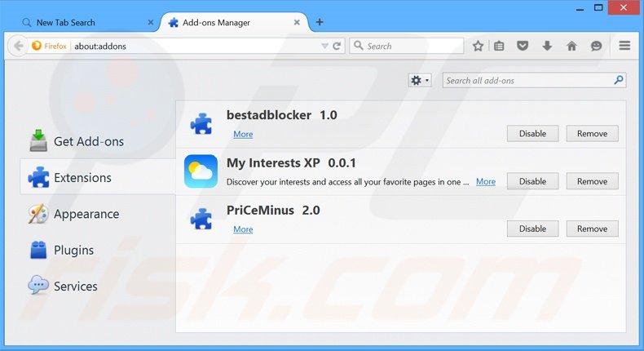The width and height of the screenshot is (644, 351).
Task: Open the Services category
Action: point(98,286)
